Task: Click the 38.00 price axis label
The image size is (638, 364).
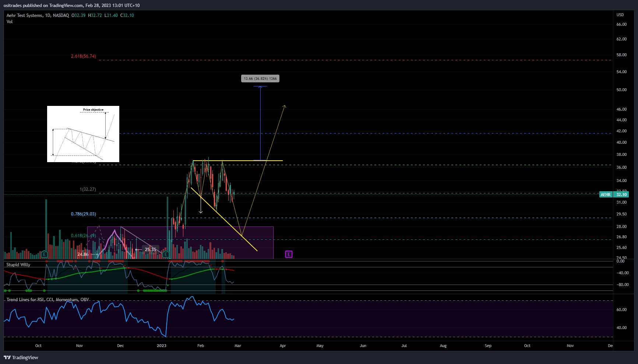Action: click(621, 154)
